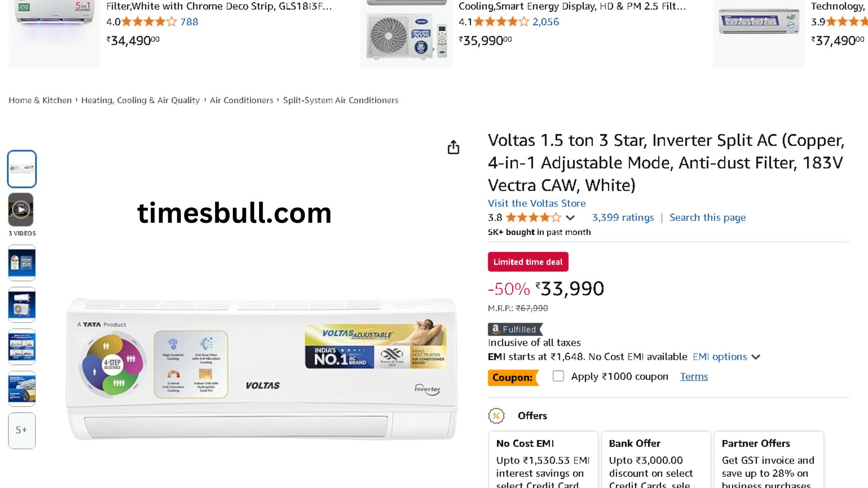Go to Home & Kitchen breadcrumb
Screen dimensions: 868x488
[40, 100]
